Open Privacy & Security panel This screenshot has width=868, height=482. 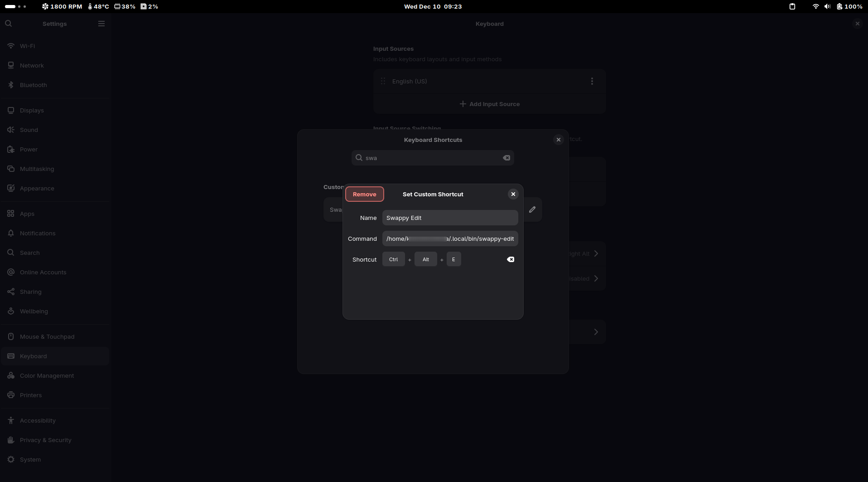click(x=45, y=440)
